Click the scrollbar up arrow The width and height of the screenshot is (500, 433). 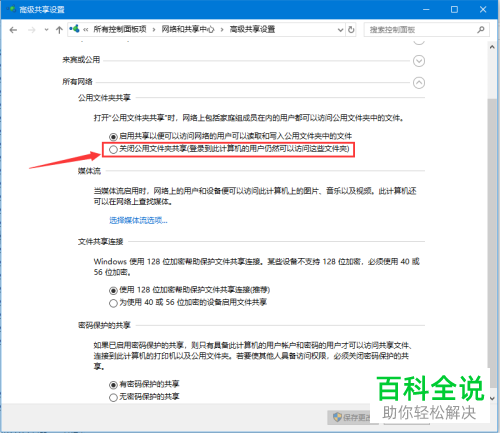[492, 47]
